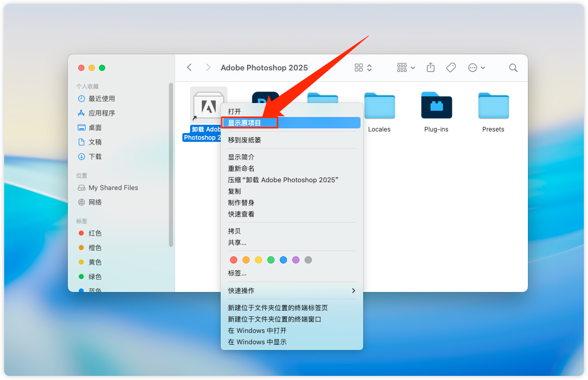588x380 pixels.
Task: Click My Shared Files location
Action: [113, 187]
